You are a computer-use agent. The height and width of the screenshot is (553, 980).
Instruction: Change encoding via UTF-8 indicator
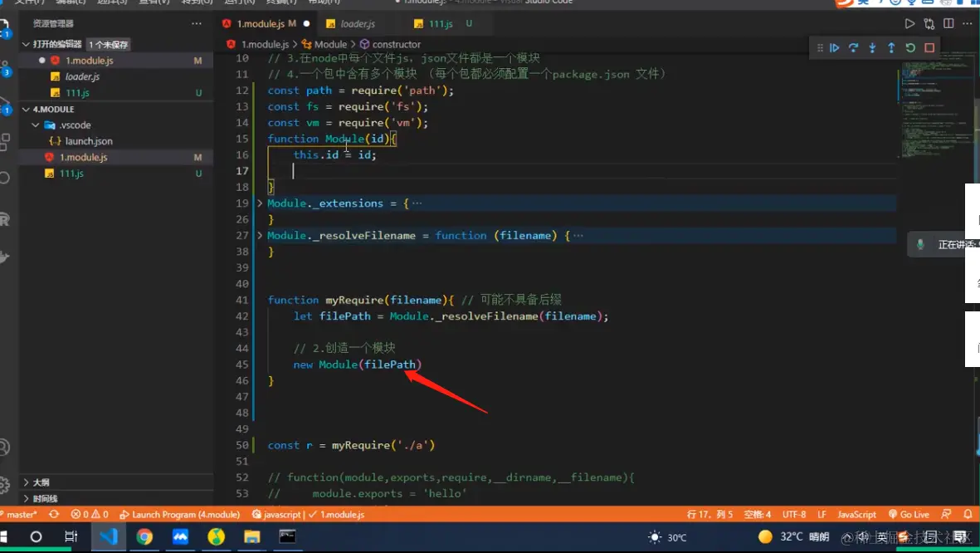tap(794, 514)
